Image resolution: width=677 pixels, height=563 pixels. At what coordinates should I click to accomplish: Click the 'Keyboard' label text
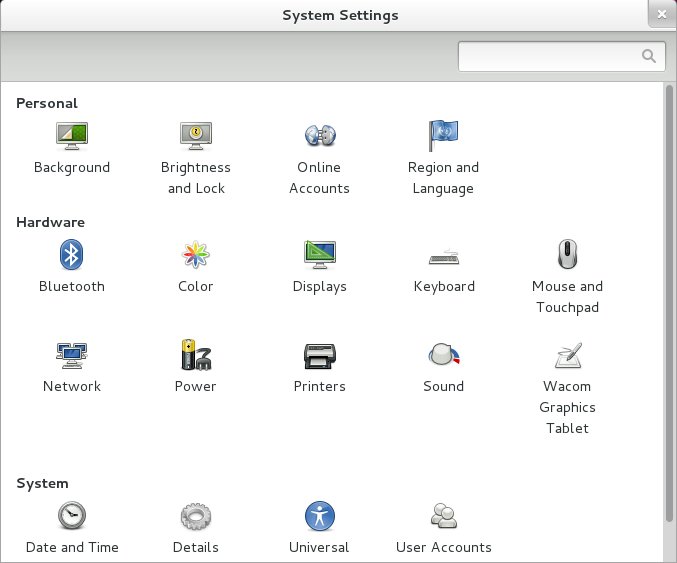444,287
